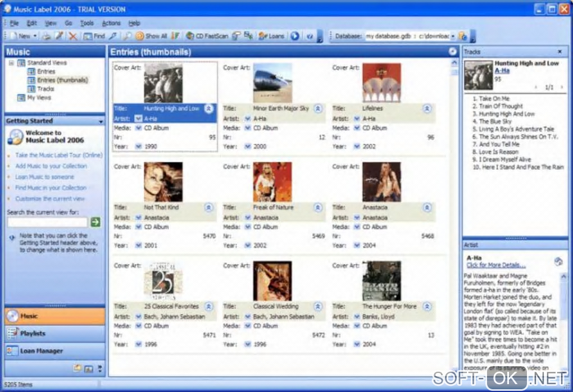The image size is (573, 392).
Task: Click the round blue arrow toolbar icon
Action: [x=295, y=36]
